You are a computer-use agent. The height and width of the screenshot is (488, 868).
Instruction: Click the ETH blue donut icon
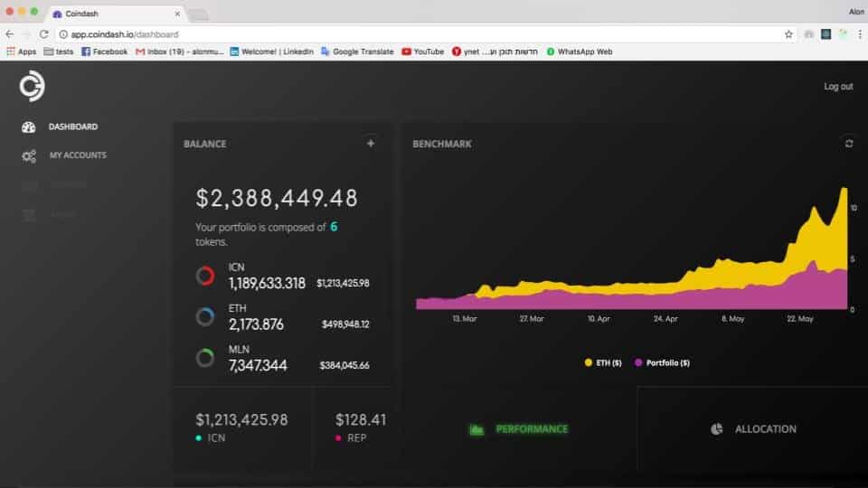click(x=205, y=316)
